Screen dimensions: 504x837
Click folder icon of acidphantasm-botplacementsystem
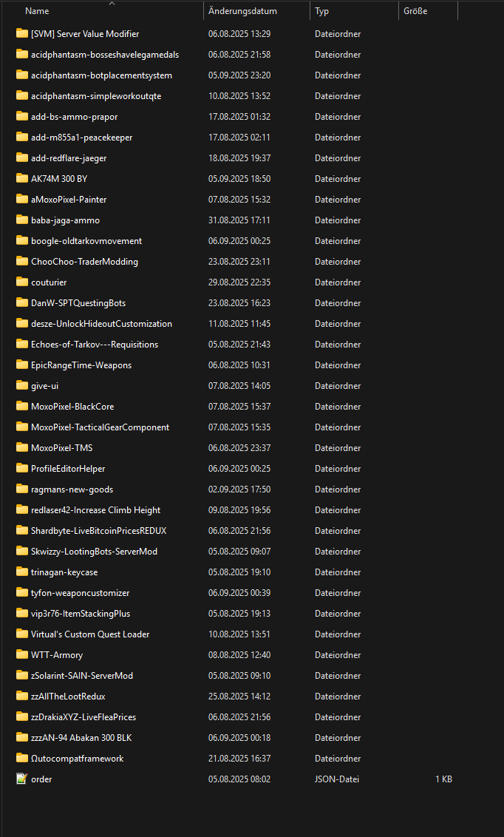point(22,75)
